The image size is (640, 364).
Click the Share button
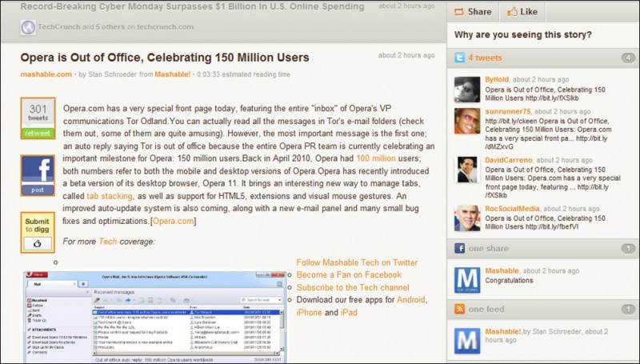473,12
